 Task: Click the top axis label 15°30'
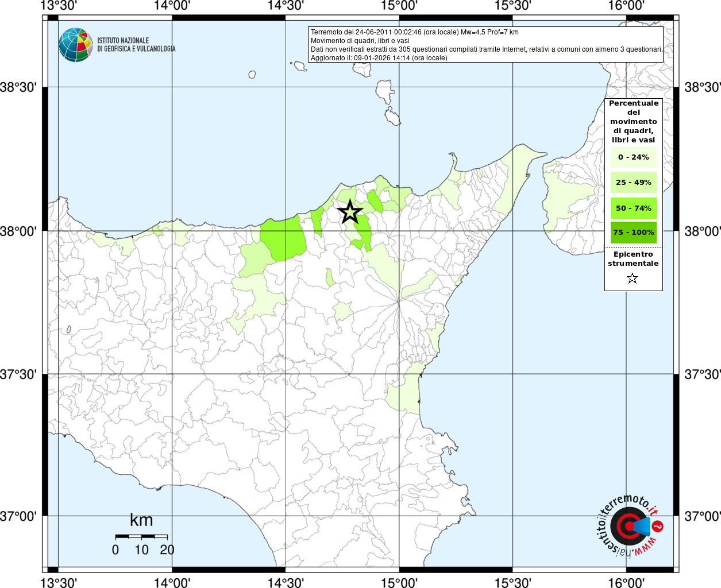512,6
